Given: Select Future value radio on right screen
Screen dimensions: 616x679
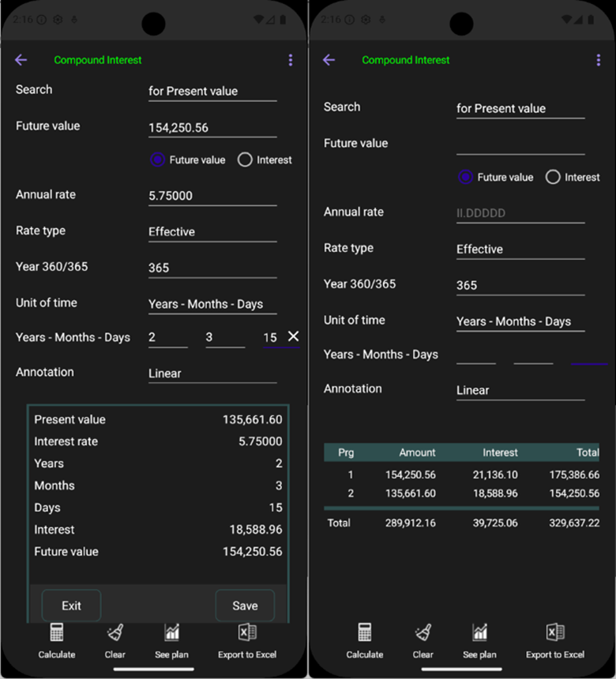Looking at the screenshot, I should point(466,177).
